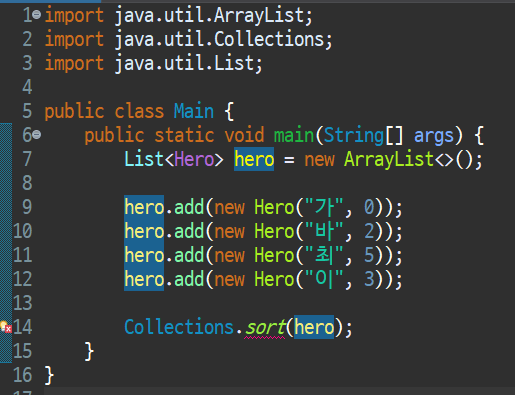Select the Collections class on line 14
Viewport: 515px width, 395px height.
(x=179, y=327)
